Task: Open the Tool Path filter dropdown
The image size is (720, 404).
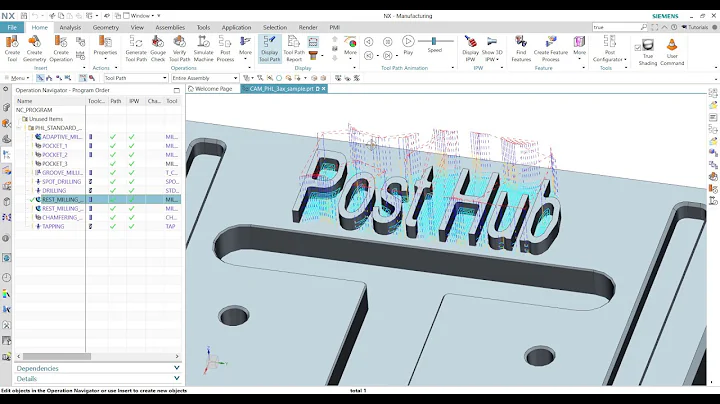Action: (135, 78)
